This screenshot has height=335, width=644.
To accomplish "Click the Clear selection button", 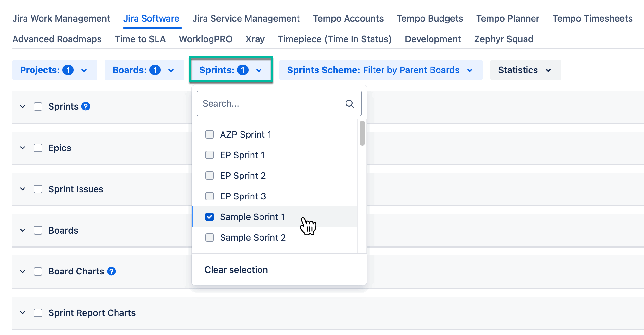I will point(236,270).
